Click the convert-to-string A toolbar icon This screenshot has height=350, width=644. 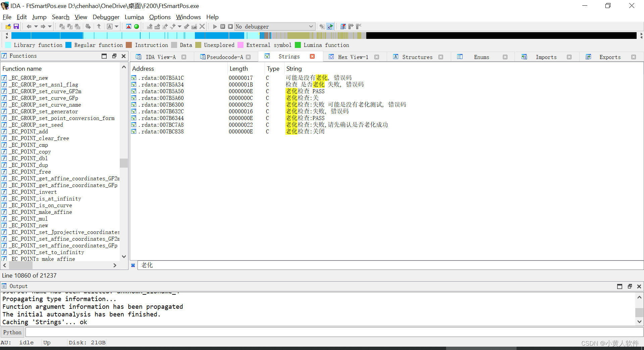click(x=165, y=26)
